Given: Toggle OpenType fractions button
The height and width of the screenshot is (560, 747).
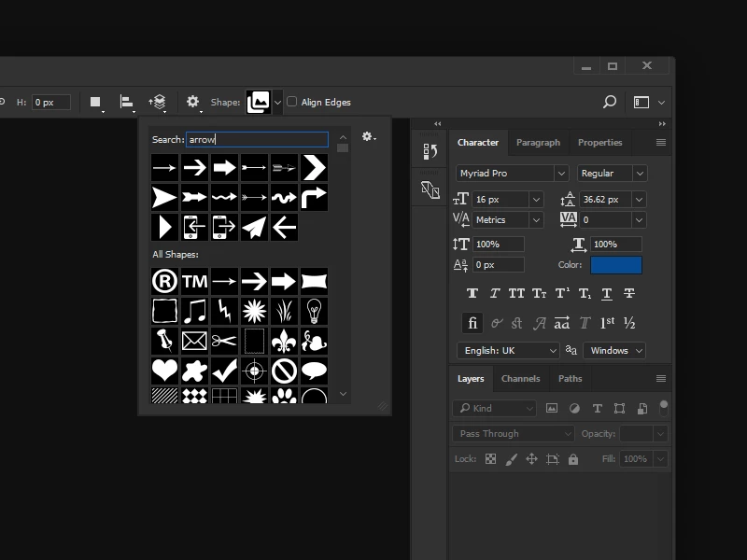Looking at the screenshot, I should [629, 323].
